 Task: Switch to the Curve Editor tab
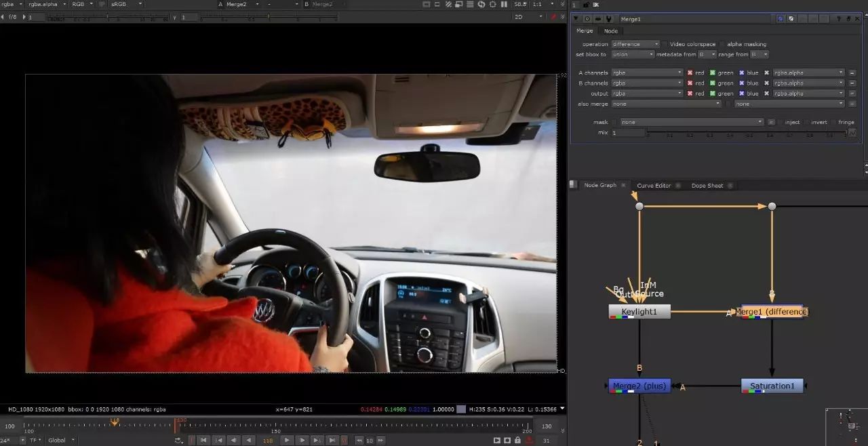click(x=654, y=186)
